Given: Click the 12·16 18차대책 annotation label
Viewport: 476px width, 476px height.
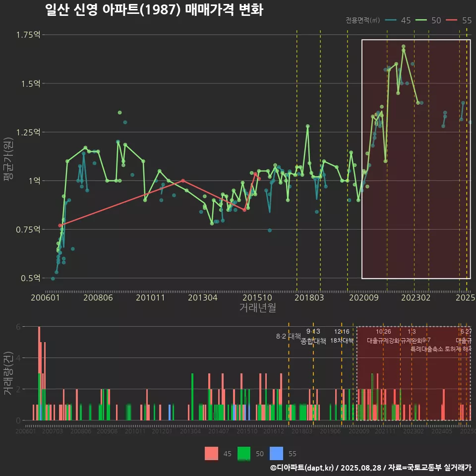Looking at the screenshot, I should pos(342,336).
